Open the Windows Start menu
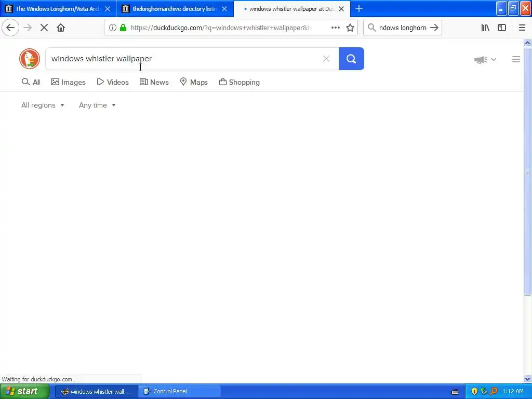532x399 pixels. pos(25,392)
